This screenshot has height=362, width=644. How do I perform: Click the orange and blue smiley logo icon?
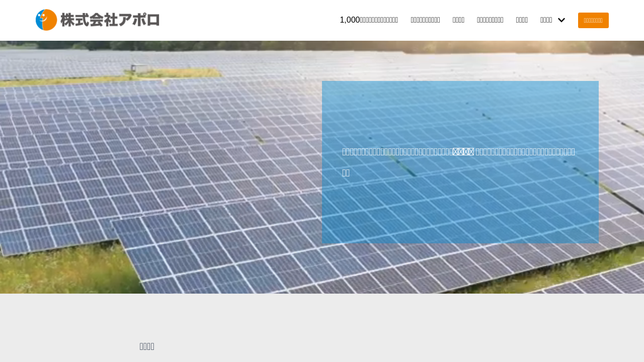(x=46, y=20)
